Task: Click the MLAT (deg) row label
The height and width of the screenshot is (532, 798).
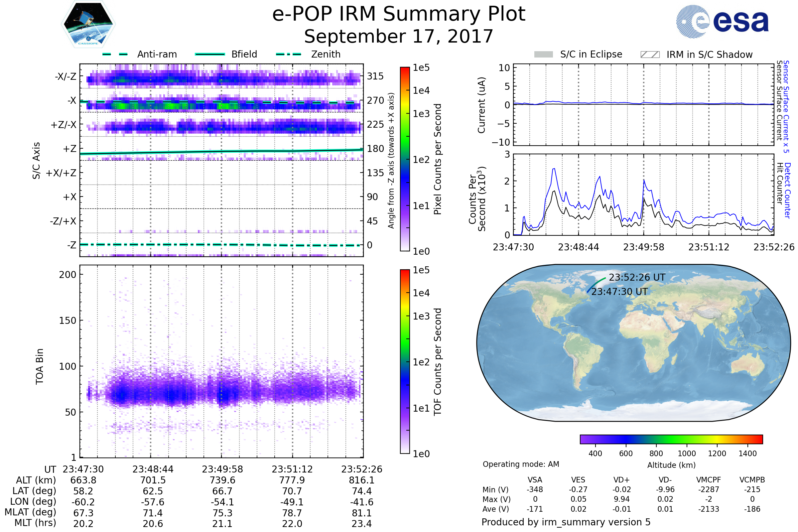Action: click(30, 512)
